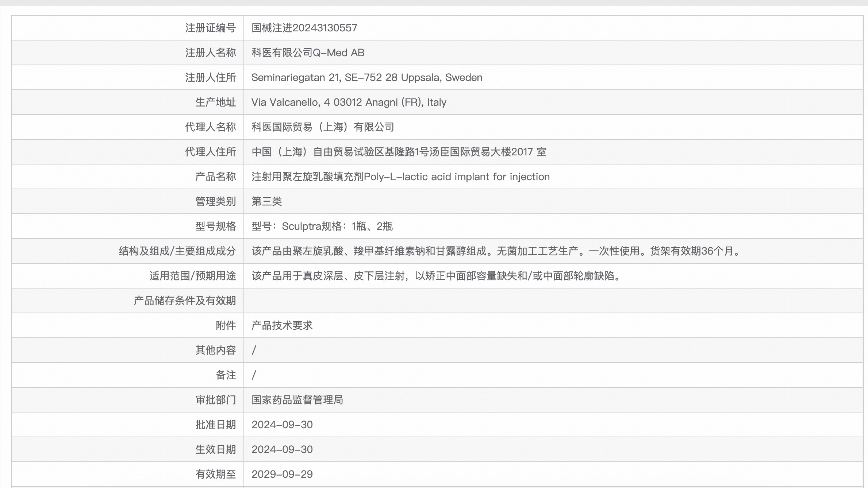Image resolution: width=868 pixels, height=488 pixels.
Task: Click the effective date 2024-09-30 cell
Action: pos(282,449)
